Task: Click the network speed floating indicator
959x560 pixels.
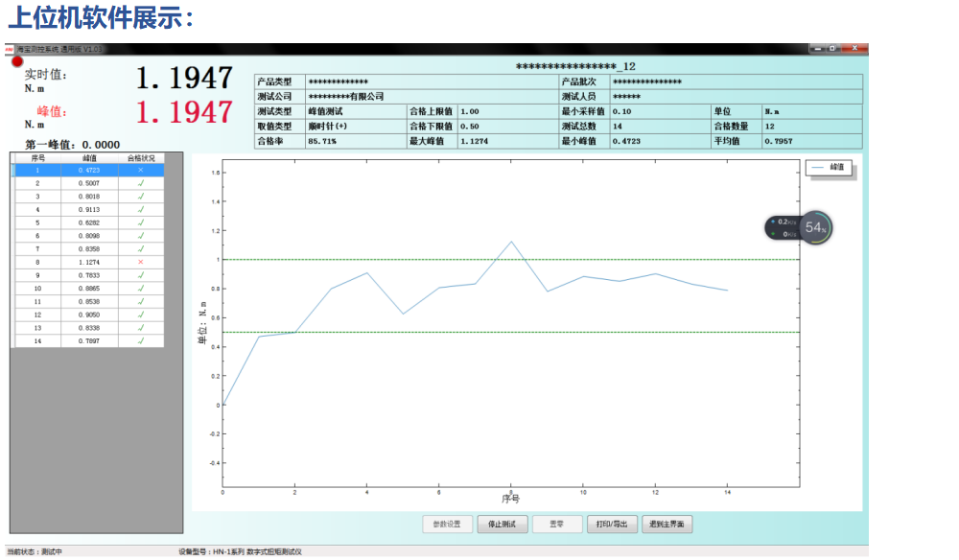Action: (x=783, y=227)
